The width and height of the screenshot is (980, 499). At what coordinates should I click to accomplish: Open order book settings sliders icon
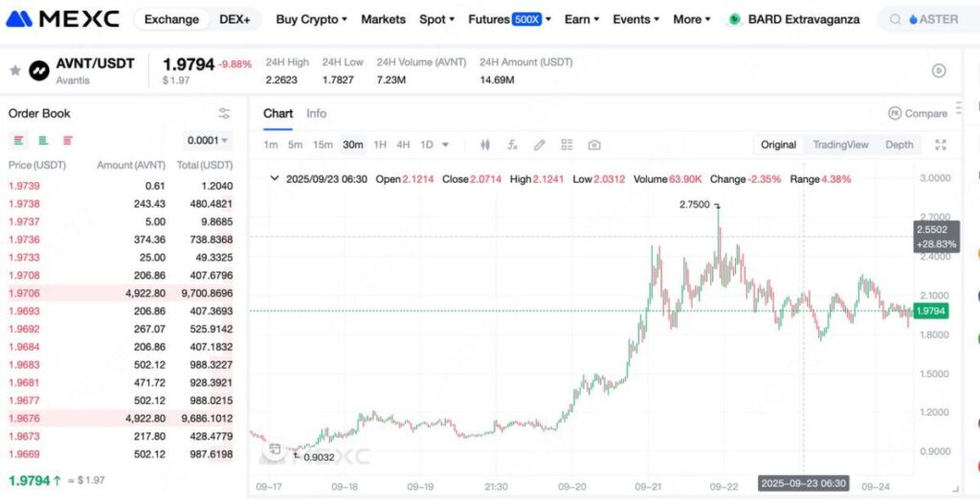click(x=224, y=113)
